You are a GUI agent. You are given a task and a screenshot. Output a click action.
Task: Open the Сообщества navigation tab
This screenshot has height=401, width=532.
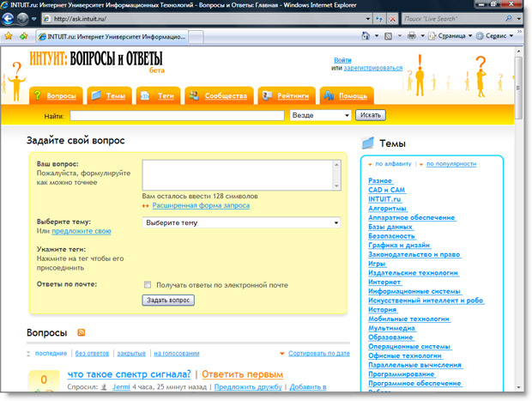pos(219,96)
